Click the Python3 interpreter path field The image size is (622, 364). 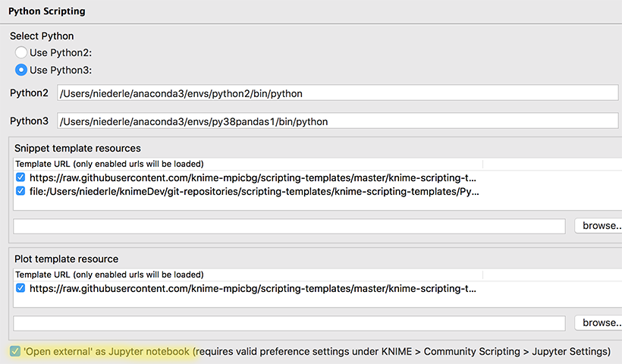click(x=338, y=121)
